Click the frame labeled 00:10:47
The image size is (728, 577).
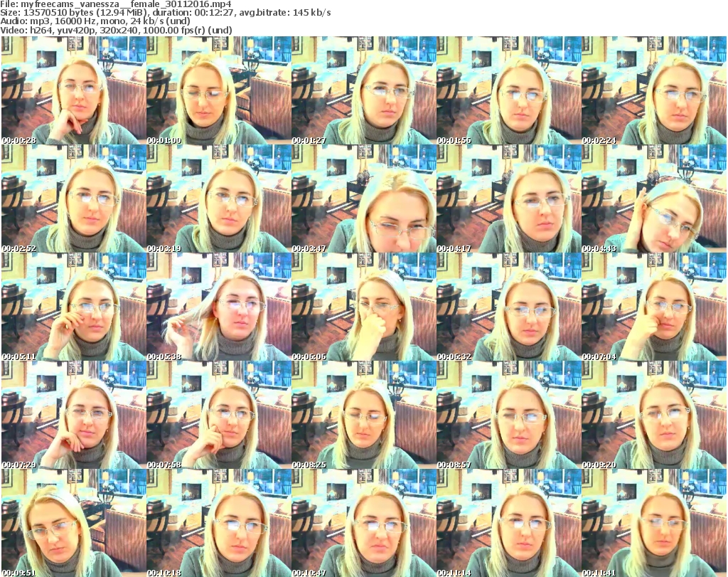tap(363, 523)
